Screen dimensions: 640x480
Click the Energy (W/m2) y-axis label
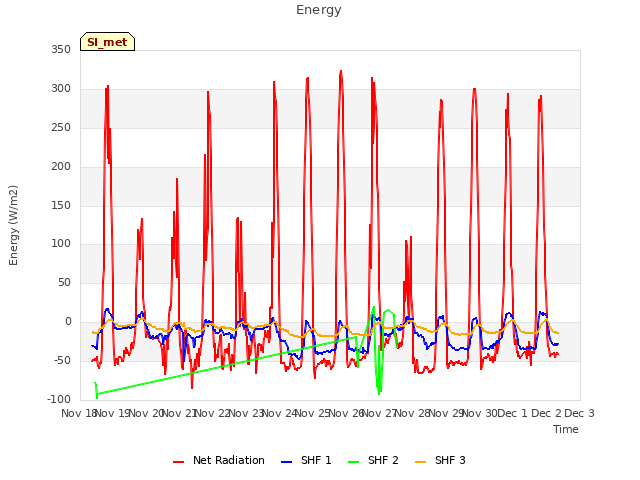[13, 225]
